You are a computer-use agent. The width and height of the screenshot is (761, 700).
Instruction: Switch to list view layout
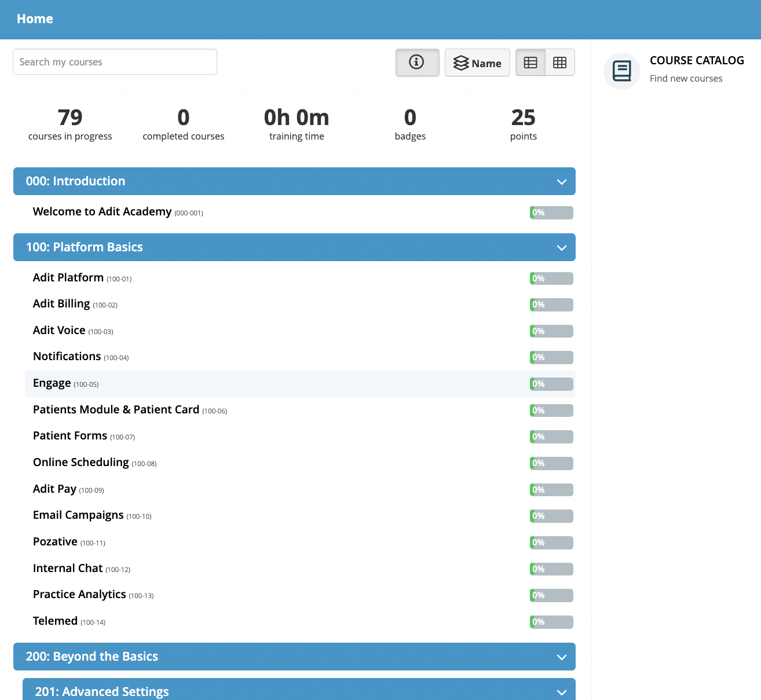(x=530, y=63)
